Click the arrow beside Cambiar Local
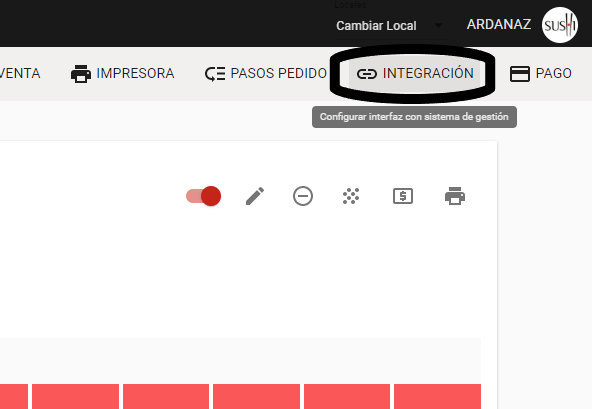The image size is (592, 409). point(438,25)
